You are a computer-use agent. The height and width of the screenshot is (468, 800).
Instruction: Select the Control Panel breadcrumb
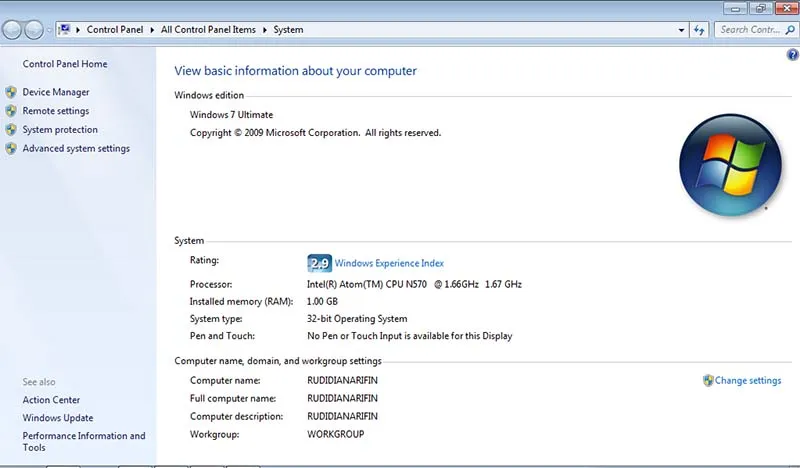(115, 30)
